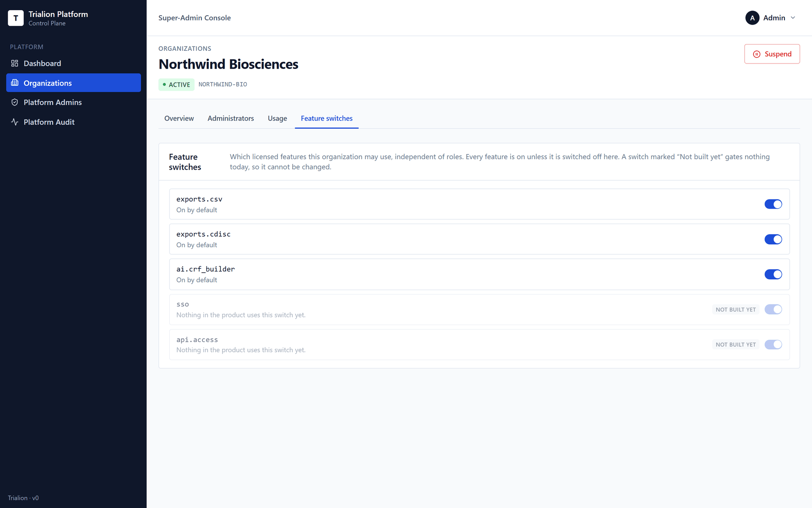The width and height of the screenshot is (812, 508).
Task: Click the Admin avatar circle
Action: [752, 18]
